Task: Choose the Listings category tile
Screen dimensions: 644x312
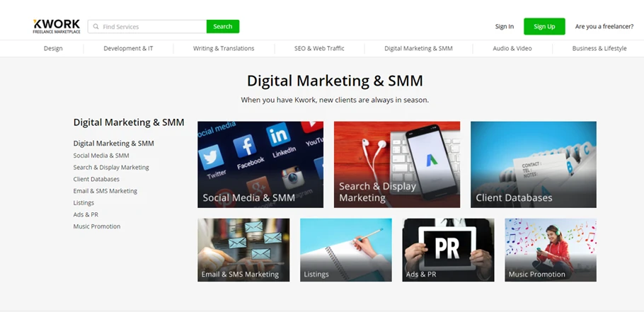Action: click(x=346, y=250)
